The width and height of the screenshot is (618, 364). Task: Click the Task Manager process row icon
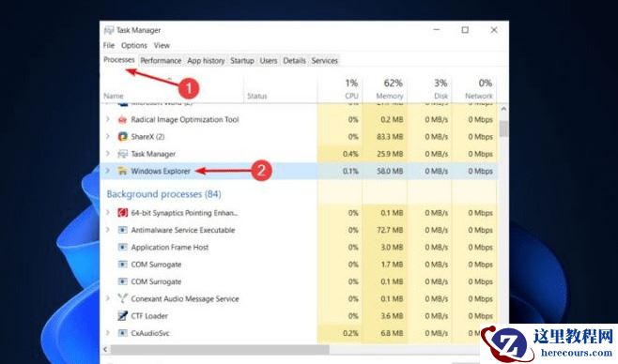tap(123, 154)
